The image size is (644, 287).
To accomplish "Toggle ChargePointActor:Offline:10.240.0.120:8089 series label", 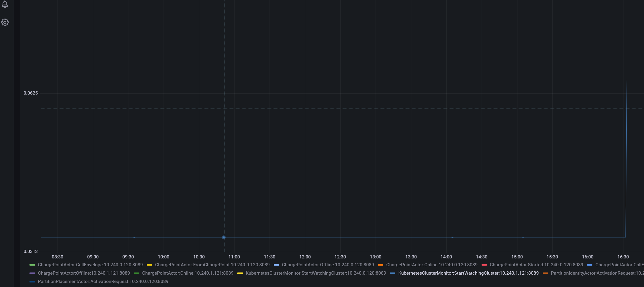I will (328, 265).
